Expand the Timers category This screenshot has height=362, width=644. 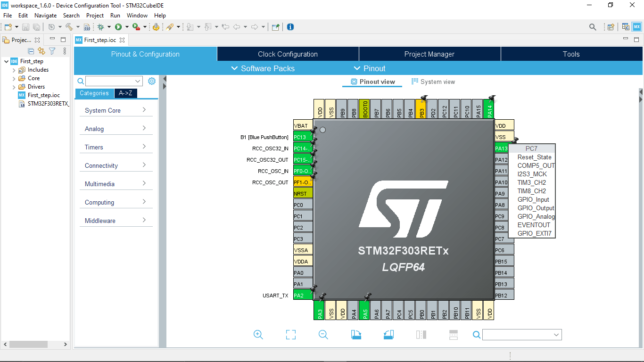(x=116, y=147)
